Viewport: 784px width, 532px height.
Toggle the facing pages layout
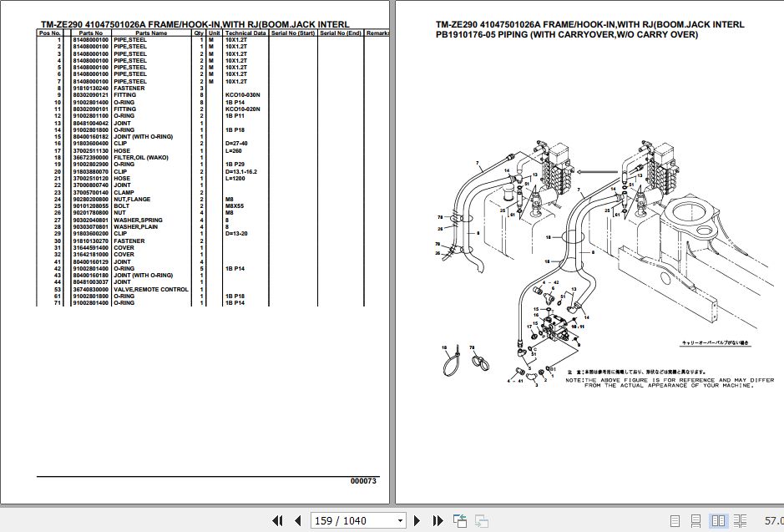719,520
